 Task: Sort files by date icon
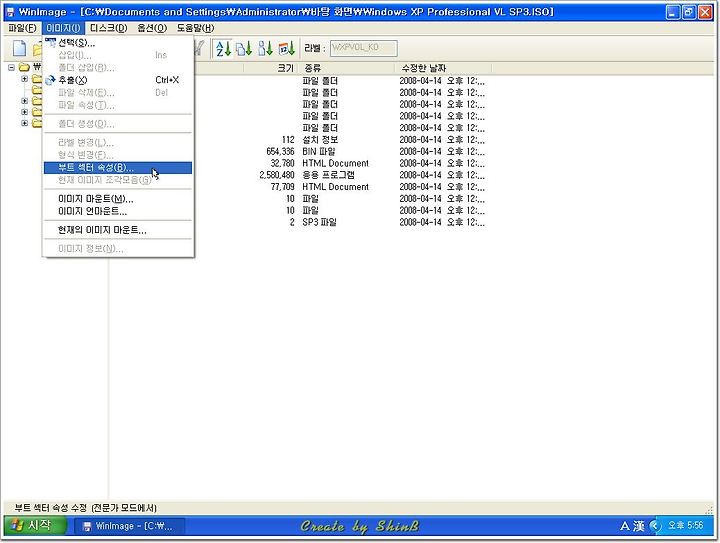pos(287,48)
